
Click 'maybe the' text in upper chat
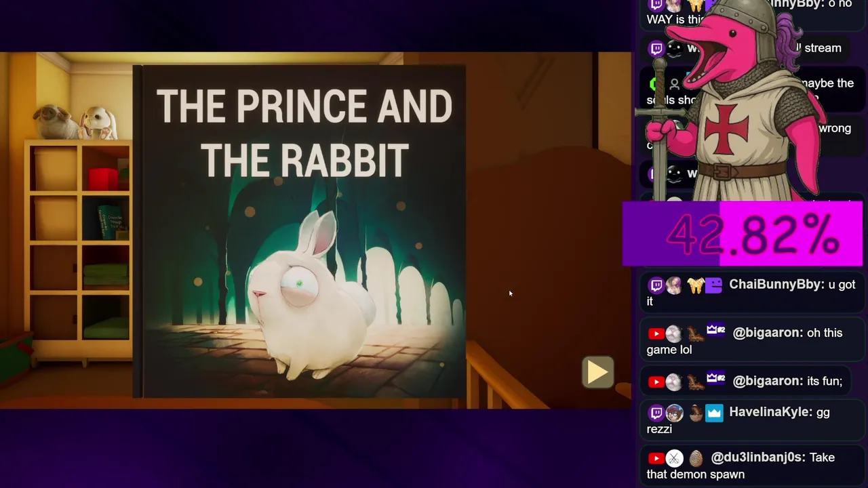[827, 83]
